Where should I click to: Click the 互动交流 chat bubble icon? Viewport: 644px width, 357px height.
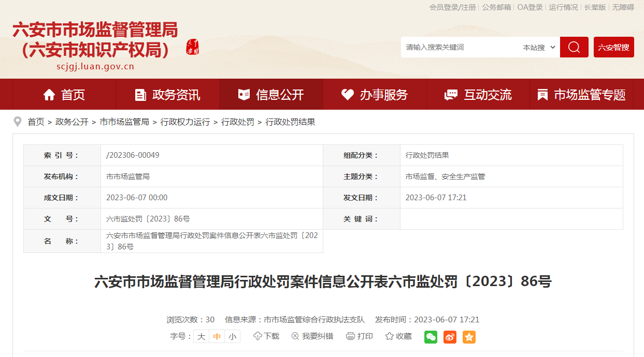pos(451,95)
